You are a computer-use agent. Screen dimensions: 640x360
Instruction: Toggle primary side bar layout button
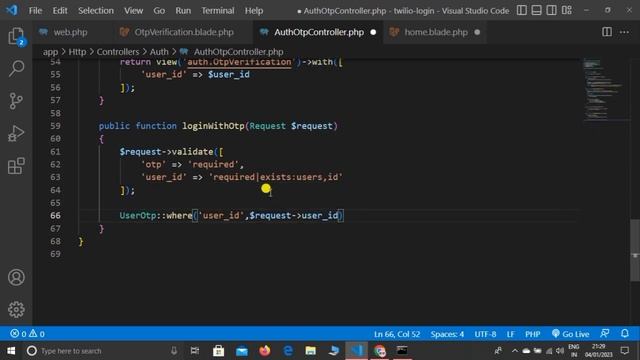point(522,10)
